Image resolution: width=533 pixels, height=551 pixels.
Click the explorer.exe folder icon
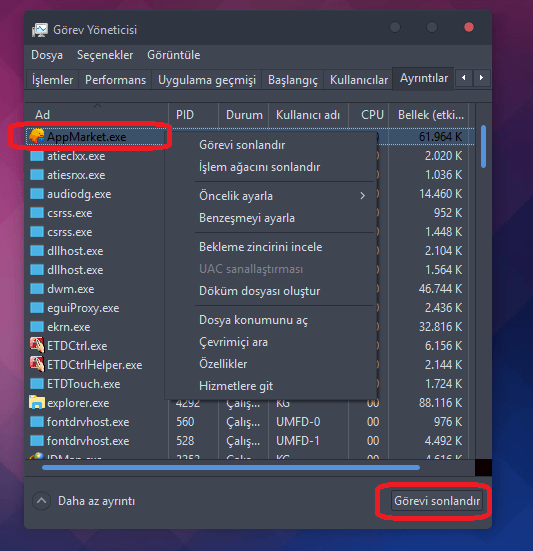click(37, 402)
